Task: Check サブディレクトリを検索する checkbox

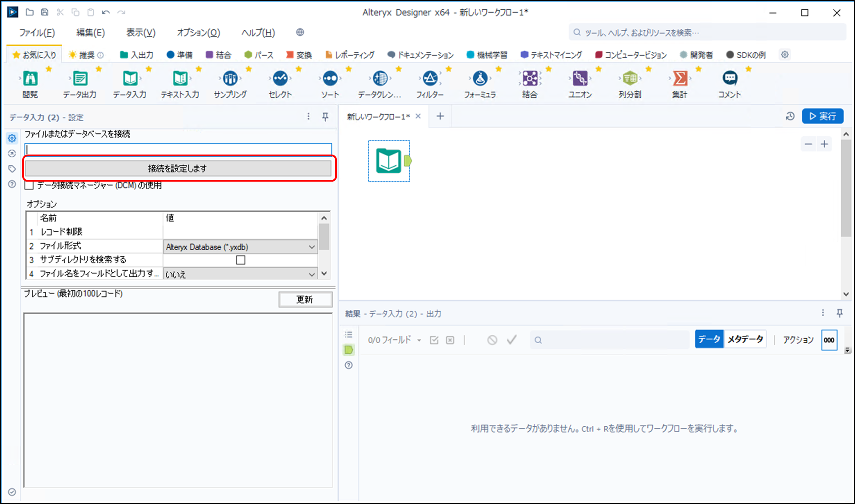Action: 240,260
